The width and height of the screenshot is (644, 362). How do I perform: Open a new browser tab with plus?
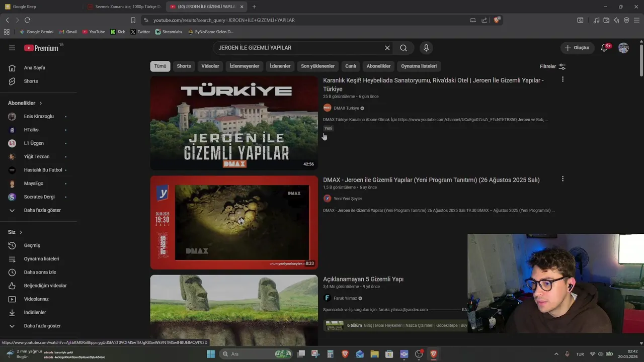254,7
